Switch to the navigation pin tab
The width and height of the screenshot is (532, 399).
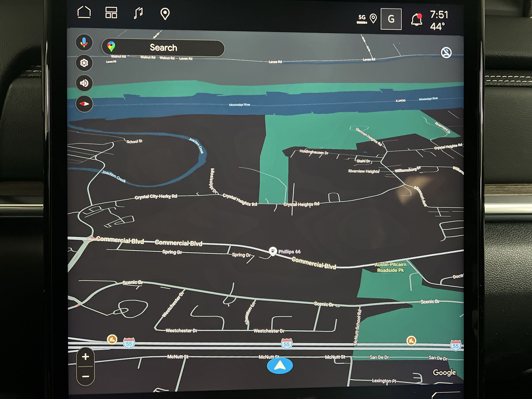tap(165, 14)
